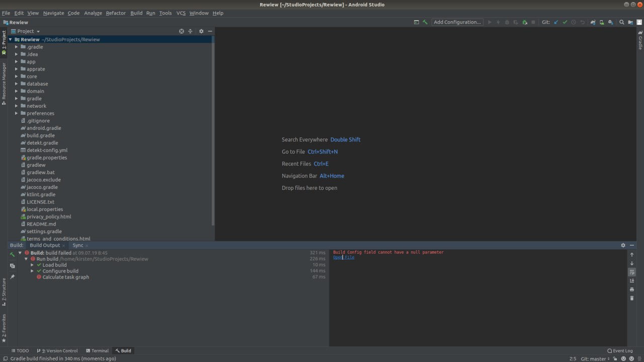Open the Project view dropdown
This screenshot has height=362, width=644.
pos(25,31)
